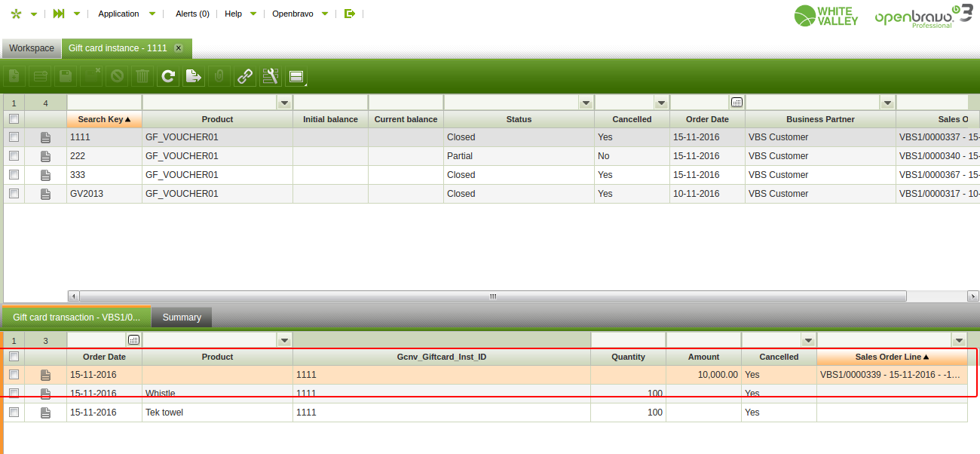Open the linked items chain icon

tap(245, 75)
